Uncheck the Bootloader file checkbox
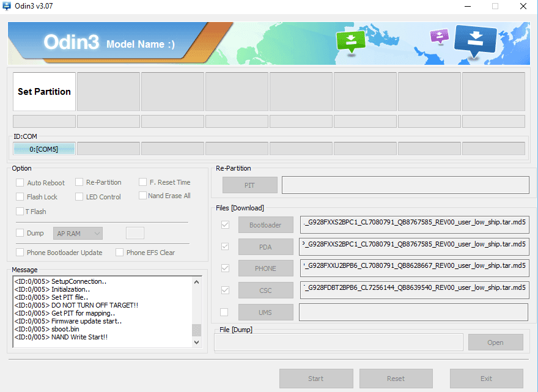Viewport: 538px width, 392px height. [225, 225]
